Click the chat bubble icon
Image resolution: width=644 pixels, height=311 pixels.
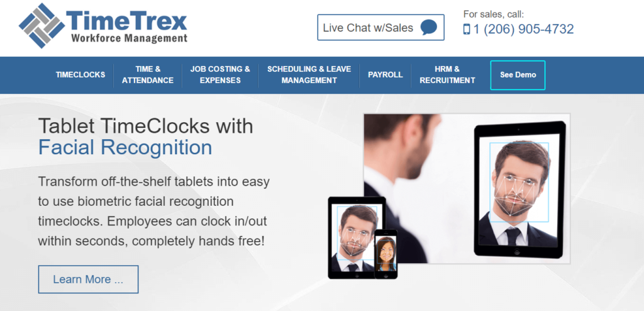coord(428,28)
